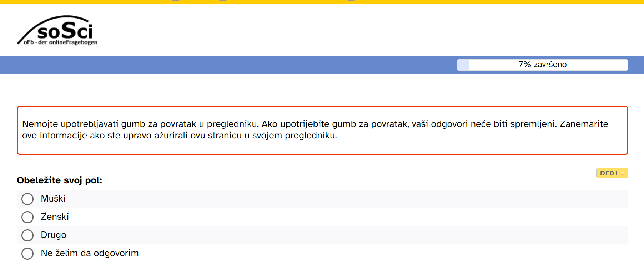The image size is (644, 280).
Task: Click the oFb der onlineFragebogen tagline
Action: click(x=61, y=42)
